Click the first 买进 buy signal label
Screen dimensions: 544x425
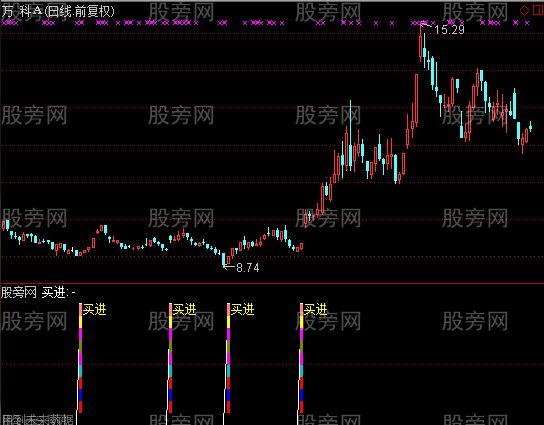(94, 309)
